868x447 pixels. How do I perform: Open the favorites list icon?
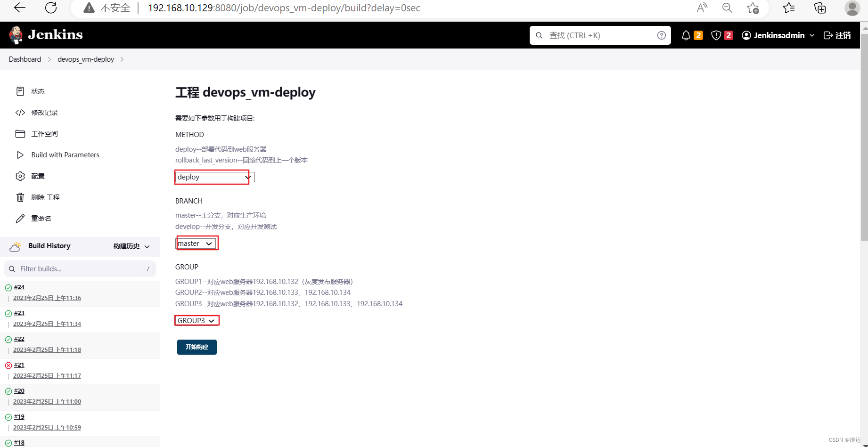click(x=789, y=8)
